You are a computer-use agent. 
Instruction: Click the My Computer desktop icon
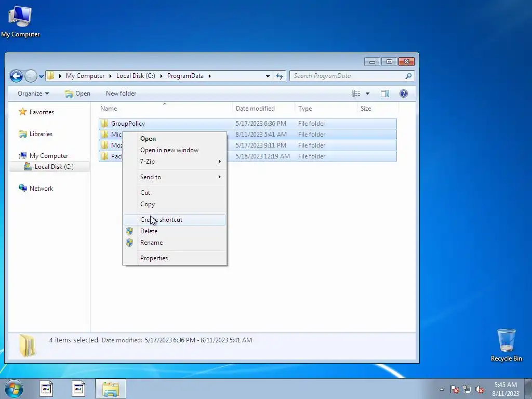point(20,21)
